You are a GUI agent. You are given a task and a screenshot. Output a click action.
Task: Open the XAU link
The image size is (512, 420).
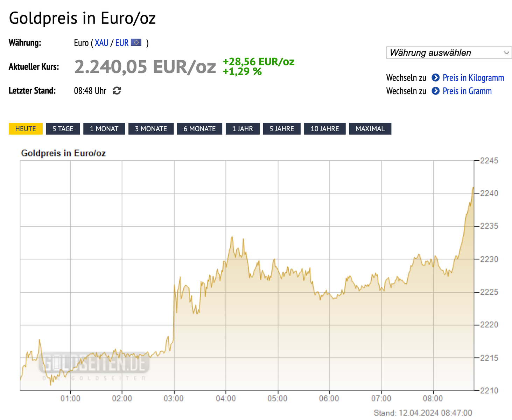(101, 43)
